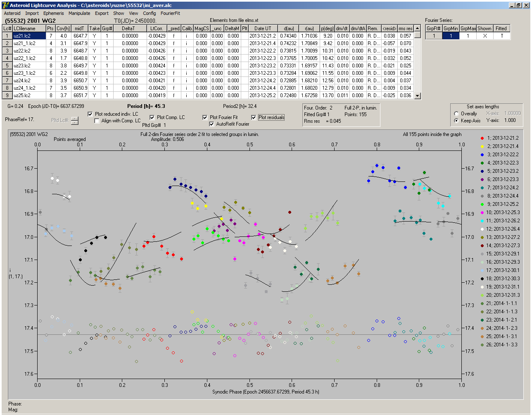Open the Config menu
This screenshot has height=415, width=532.
pos(150,13)
